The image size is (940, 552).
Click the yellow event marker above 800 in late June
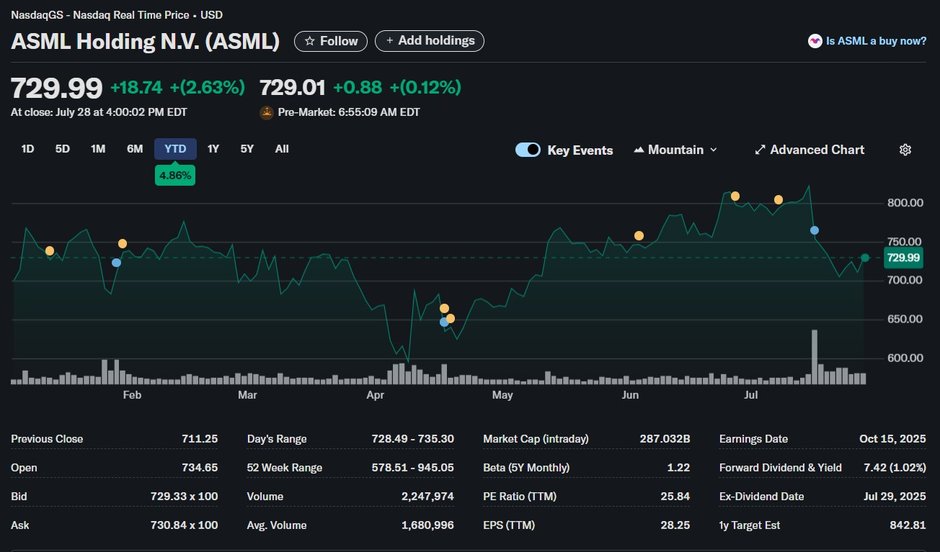point(735,196)
